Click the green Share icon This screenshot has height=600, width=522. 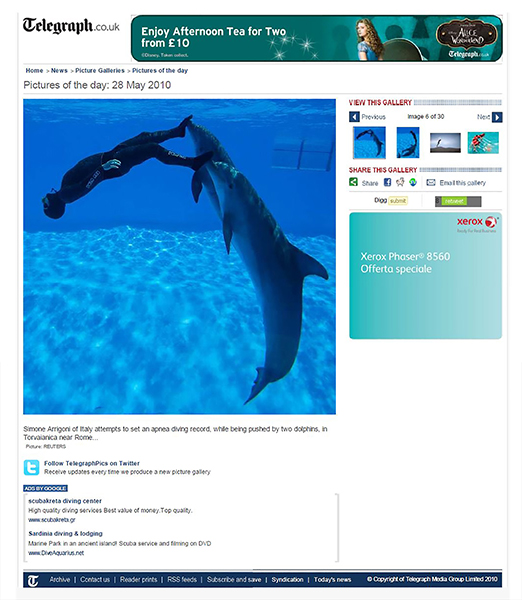point(353,182)
